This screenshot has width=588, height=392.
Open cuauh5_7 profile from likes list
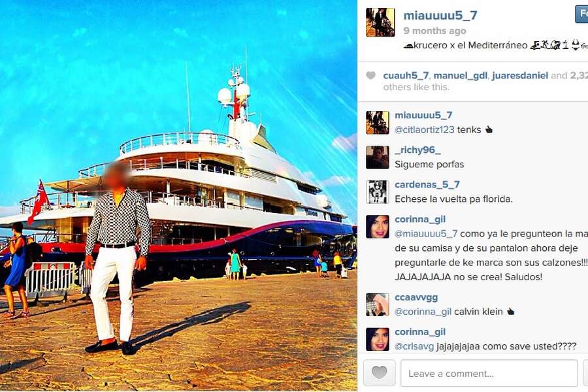tap(406, 75)
